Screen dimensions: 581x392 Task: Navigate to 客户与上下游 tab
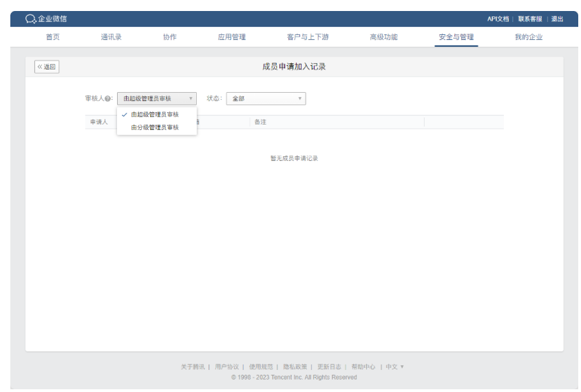tap(307, 37)
